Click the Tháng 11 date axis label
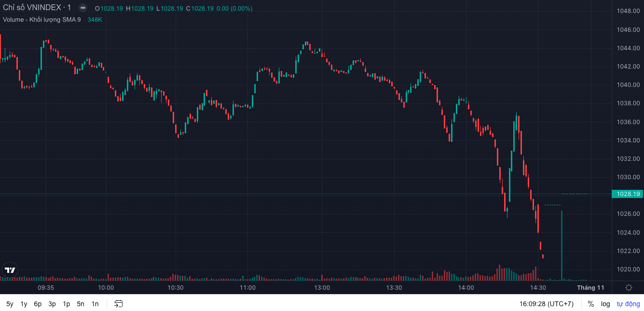 pyautogui.click(x=590, y=287)
